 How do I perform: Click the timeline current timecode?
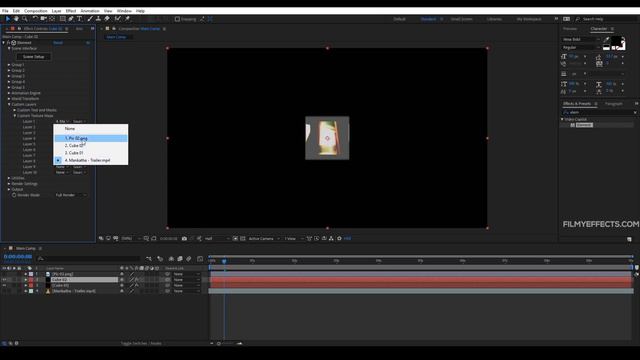pyautogui.click(x=18, y=257)
